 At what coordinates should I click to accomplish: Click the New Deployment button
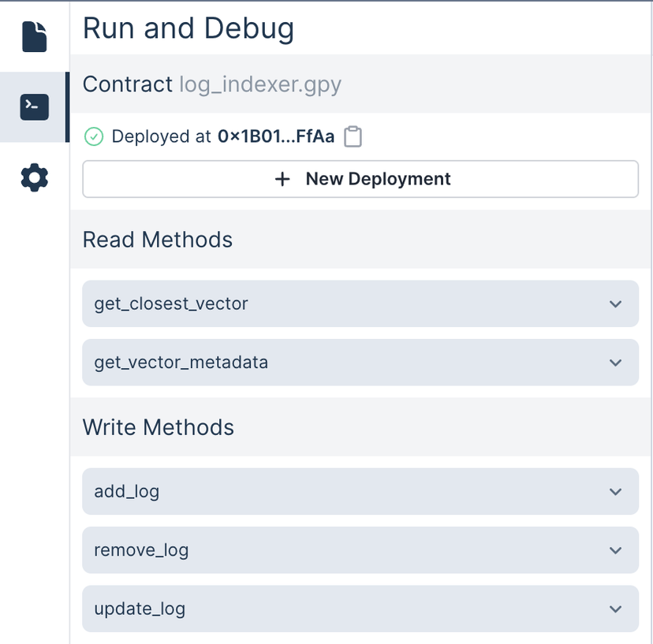click(x=360, y=179)
